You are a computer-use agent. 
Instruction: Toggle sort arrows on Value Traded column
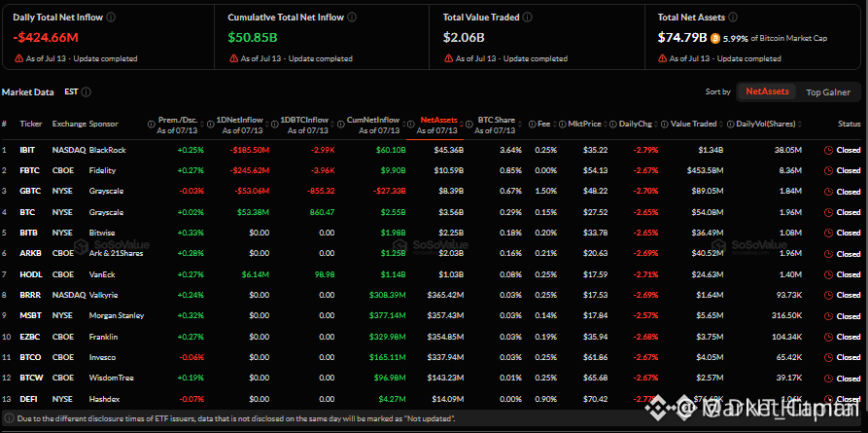click(722, 125)
